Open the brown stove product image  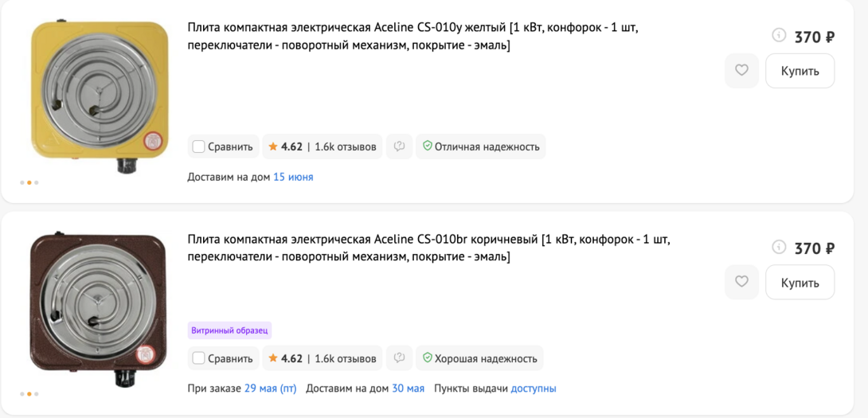point(99,308)
